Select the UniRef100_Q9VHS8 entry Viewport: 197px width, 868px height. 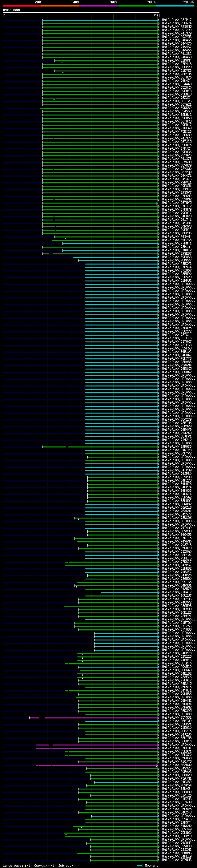coord(177,846)
